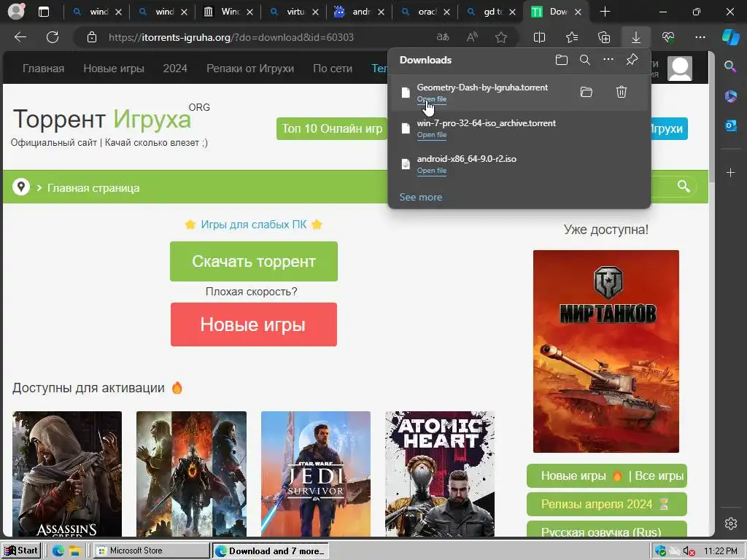Click 'Новые игры | Все игры' sidebar button

tap(606, 475)
